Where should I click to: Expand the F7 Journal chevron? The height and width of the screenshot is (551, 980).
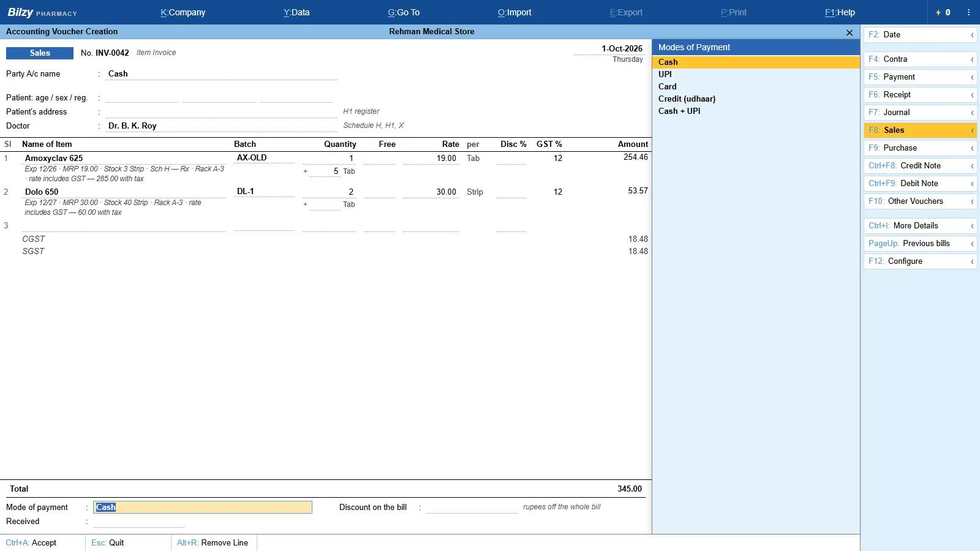coord(972,113)
